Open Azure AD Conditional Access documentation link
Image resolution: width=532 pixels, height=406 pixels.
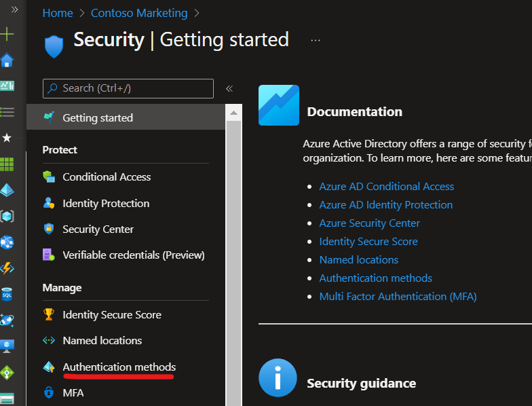pos(387,186)
